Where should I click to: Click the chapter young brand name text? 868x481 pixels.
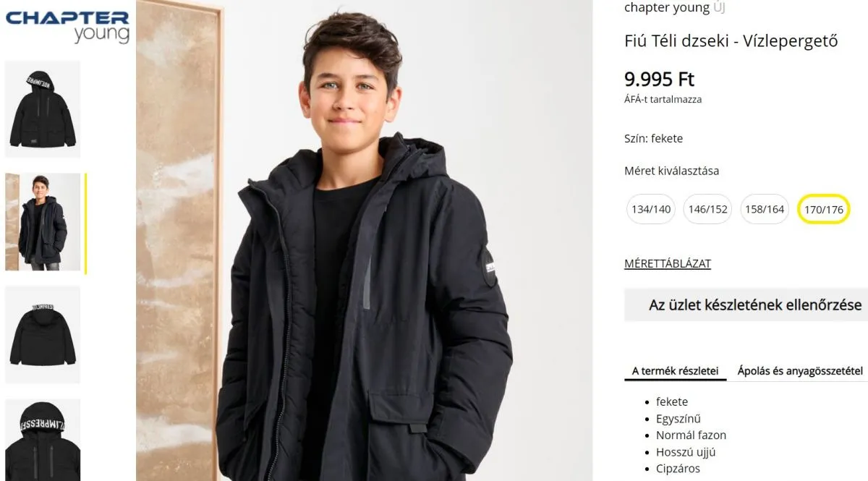667,8
